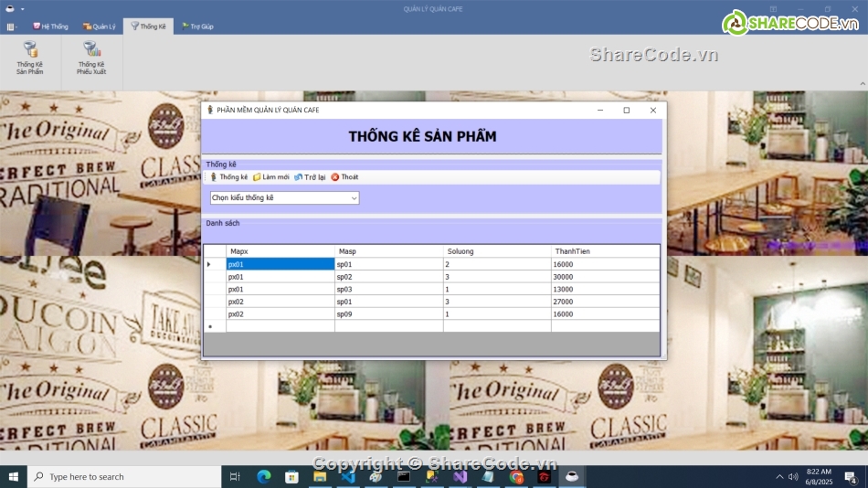Viewport: 868px width, 488px height.
Task: Sort by Masp column header
Action: coord(388,251)
